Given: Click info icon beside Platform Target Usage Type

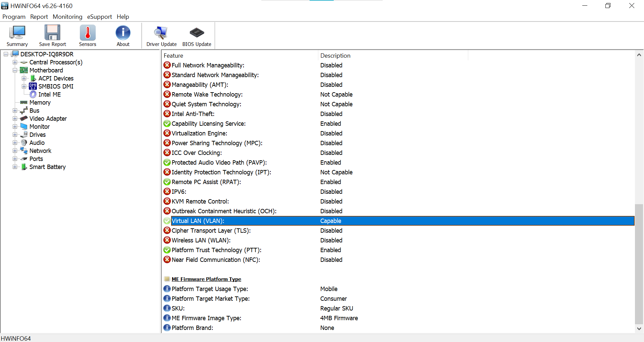Looking at the screenshot, I should (x=167, y=289).
